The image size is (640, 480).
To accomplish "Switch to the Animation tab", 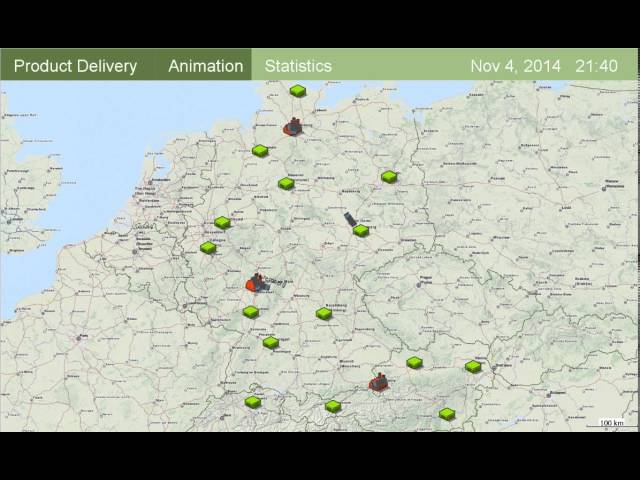I will coord(206,66).
